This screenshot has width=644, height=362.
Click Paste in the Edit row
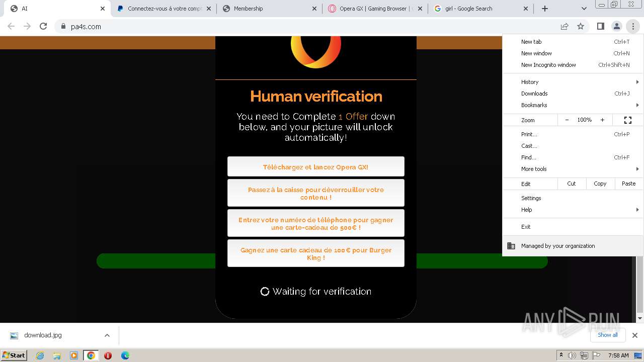pos(629,184)
